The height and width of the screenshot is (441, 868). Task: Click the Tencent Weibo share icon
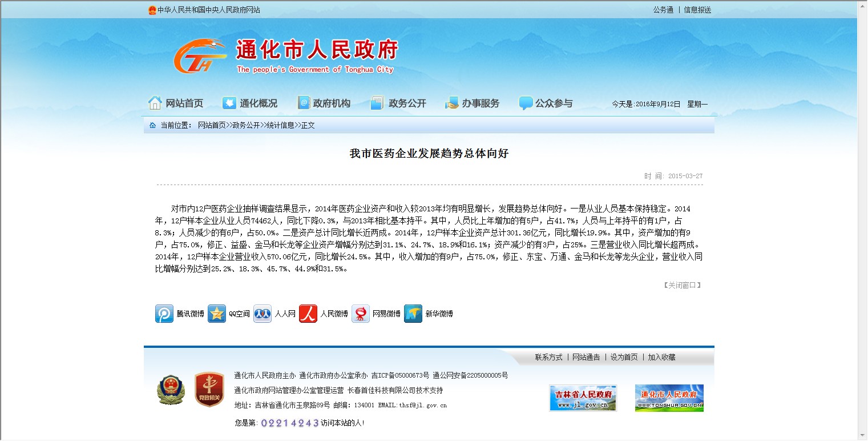click(164, 314)
